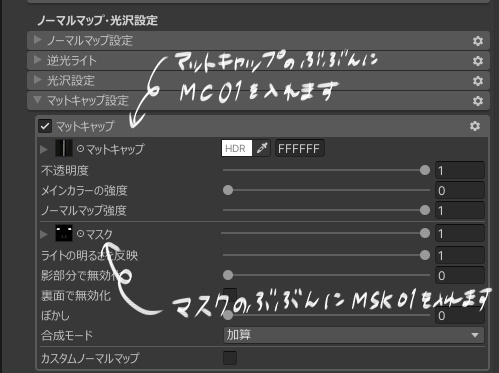Click the ノーマルマップ・光沢設定 heading text

[97, 20]
